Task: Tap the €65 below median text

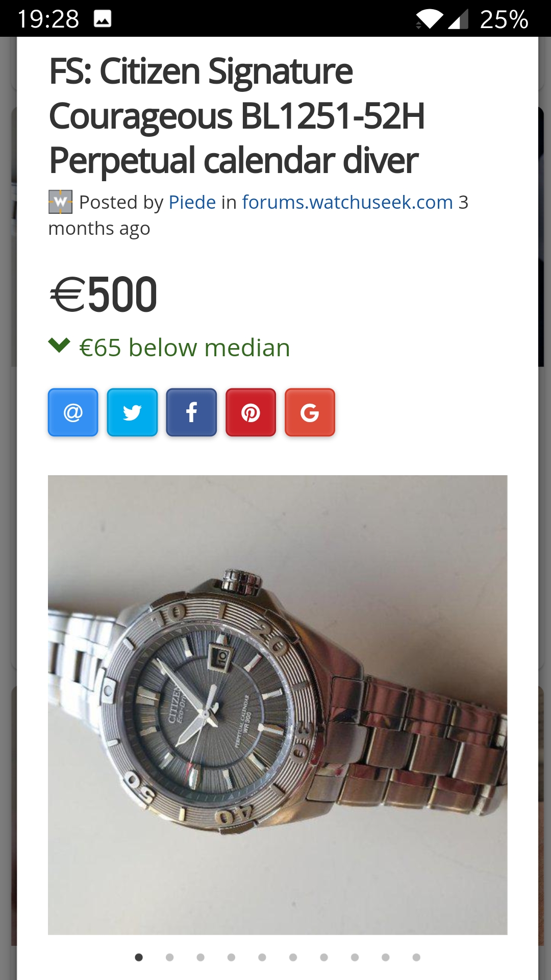Action: (185, 348)
